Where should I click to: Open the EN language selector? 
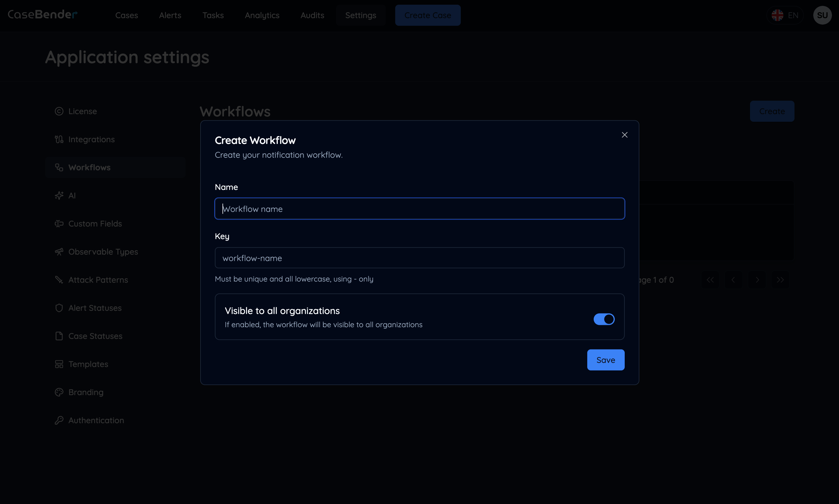point(786,15)
